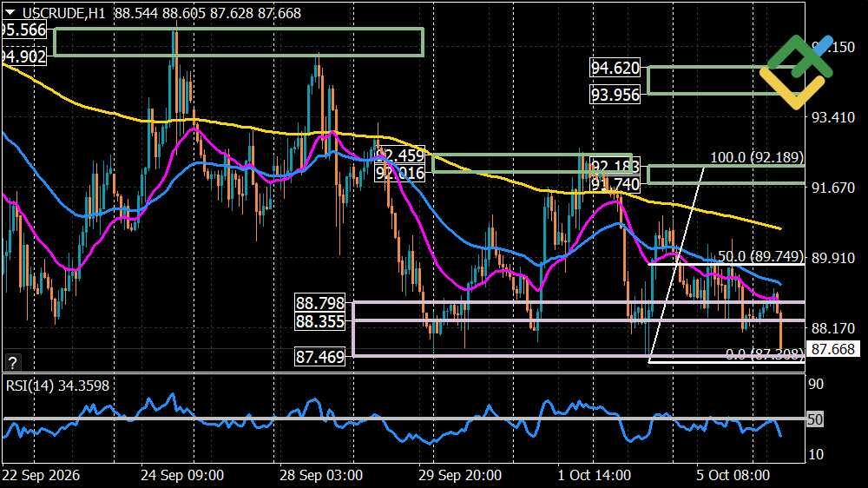Click the 93.410 price scale value
The height and width of the screenshot is (488, 868).
pyautogui.click(x=832, y=117)
